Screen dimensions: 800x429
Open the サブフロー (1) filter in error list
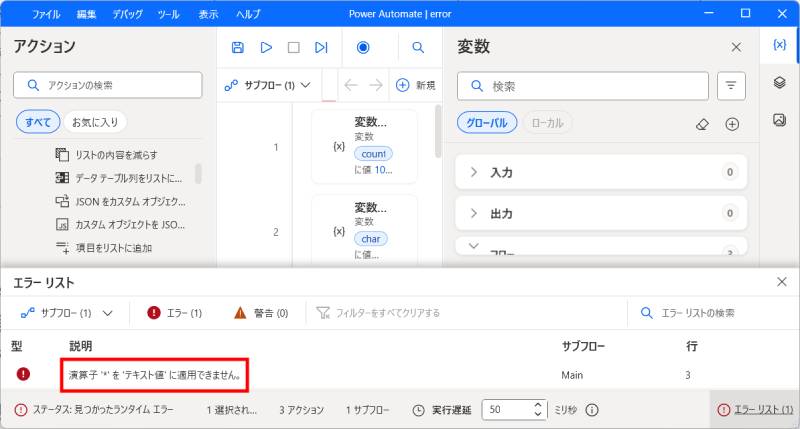(x=66, y=313)
